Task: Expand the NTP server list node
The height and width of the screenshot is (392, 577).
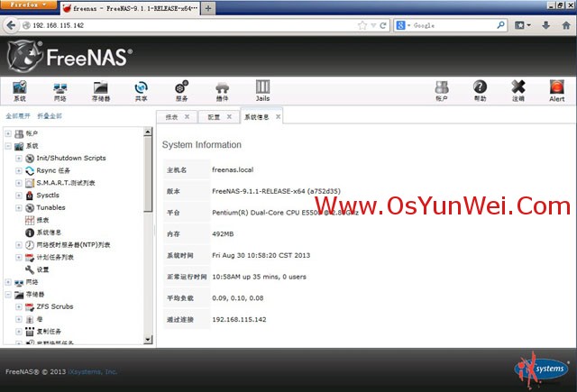Action: pyautogui.click(x=18, y=245)
